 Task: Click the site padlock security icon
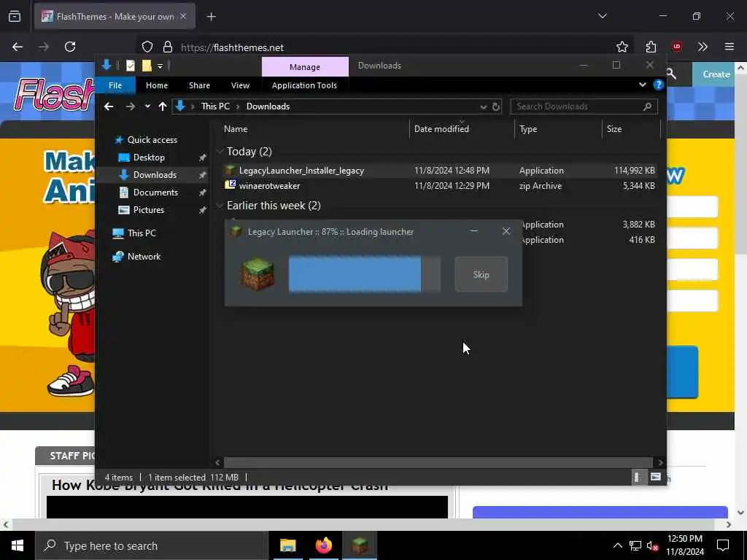(167, 47)
